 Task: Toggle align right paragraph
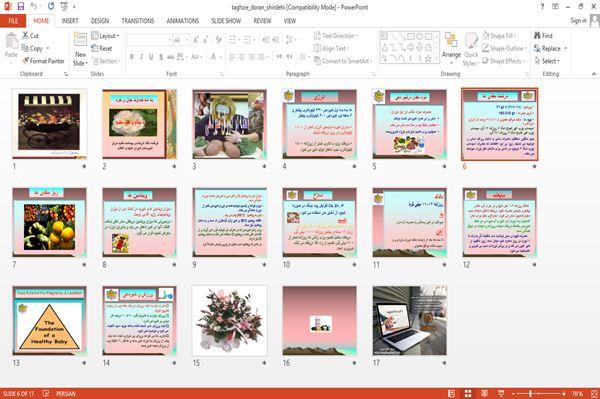click(x=251, y=57)
